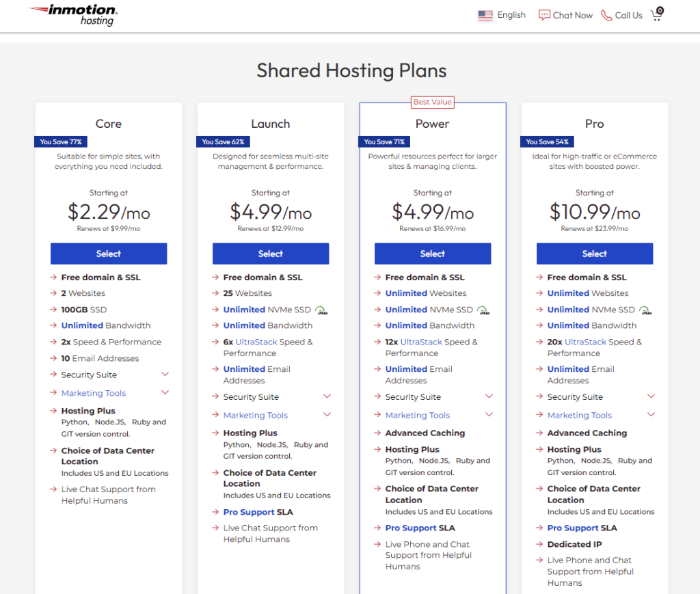The image size is (700, 594).
Task: Open the InMotion Hosting logo homepage
Action: 72,15
